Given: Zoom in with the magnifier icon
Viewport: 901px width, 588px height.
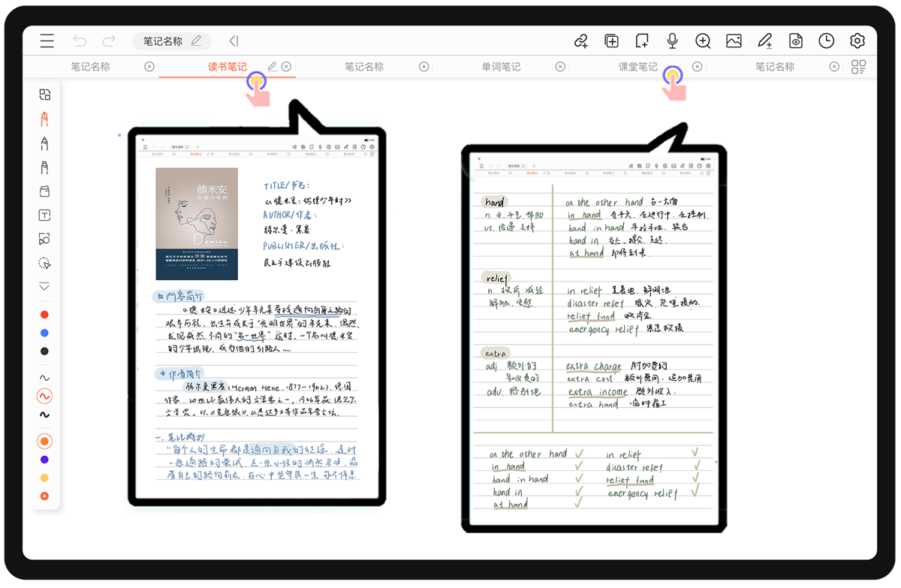Looking at the screenshot, I should pyautogui.click(x=703, y=41).
